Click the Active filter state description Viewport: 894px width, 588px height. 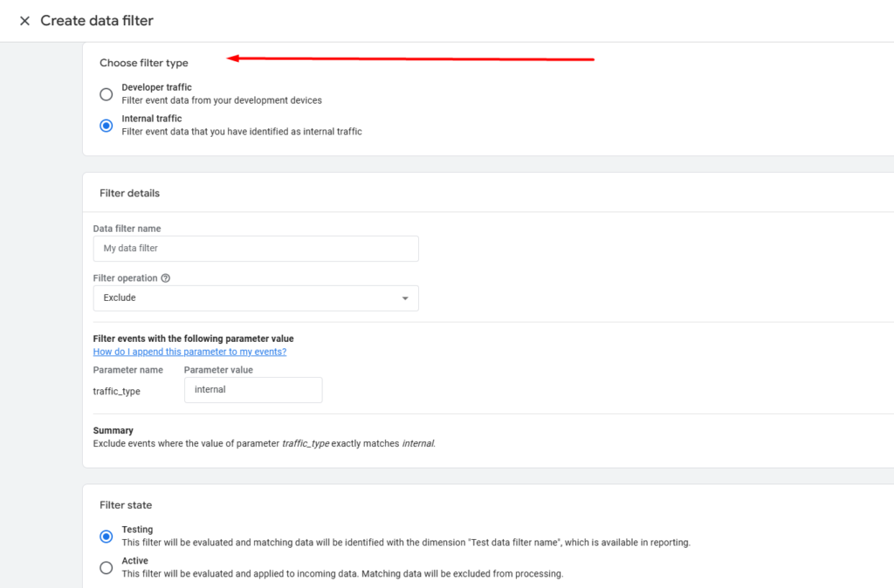pyautogui.click(x=342, y=574)
